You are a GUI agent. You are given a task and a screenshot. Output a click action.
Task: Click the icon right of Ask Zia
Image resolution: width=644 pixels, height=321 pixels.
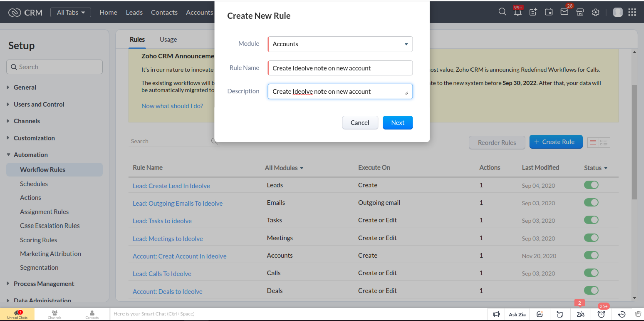pos(540,314)
